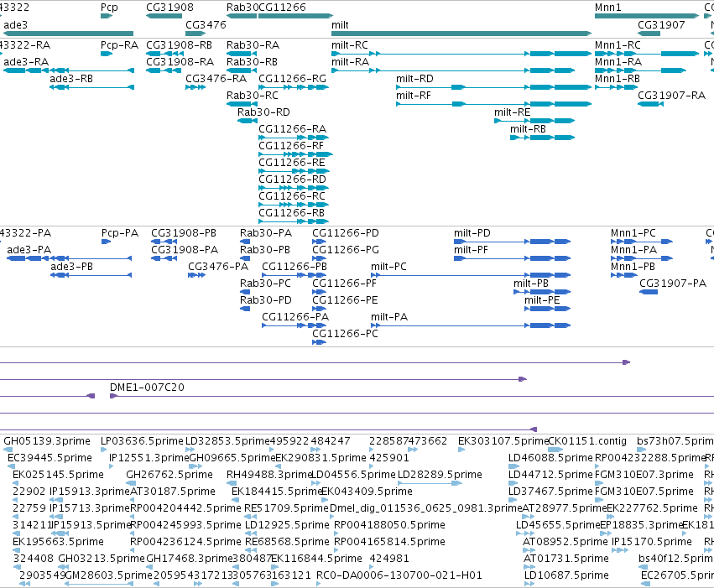Click the milt-PD protein label
Image resolution: width=714 pixels, height=588 pixels.
click(x=472, y=233)
